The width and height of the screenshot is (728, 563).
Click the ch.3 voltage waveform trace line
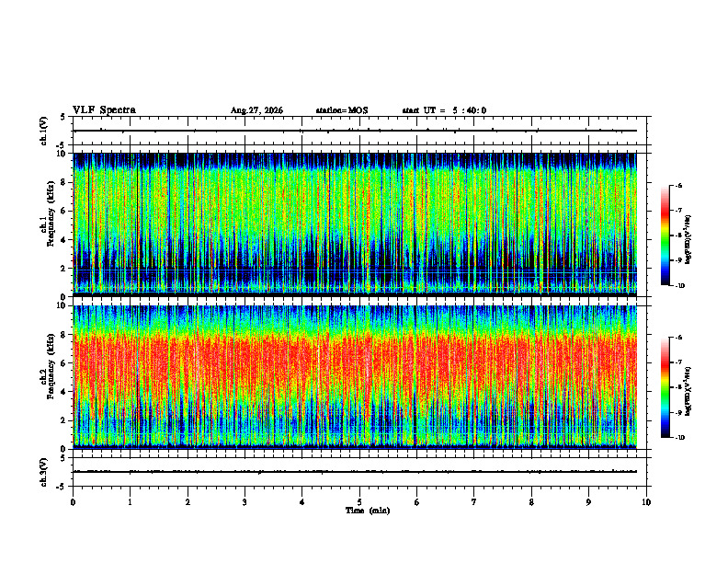click(355, 472)
